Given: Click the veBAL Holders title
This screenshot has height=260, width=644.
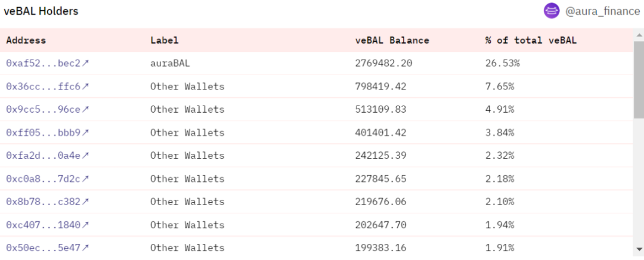Looking at the screenshot, I should click(x=41, y=11).
